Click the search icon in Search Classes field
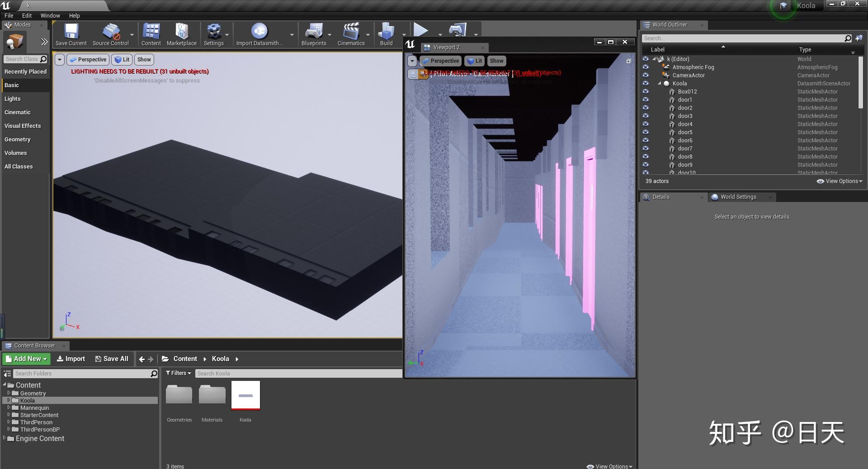This screenshot has width=868, height=469. (43, 59)
